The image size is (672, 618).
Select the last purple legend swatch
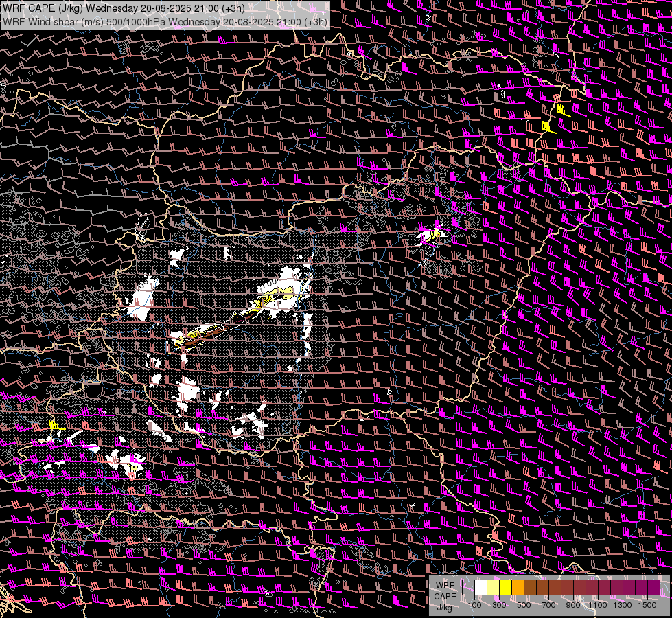(654, 588)
